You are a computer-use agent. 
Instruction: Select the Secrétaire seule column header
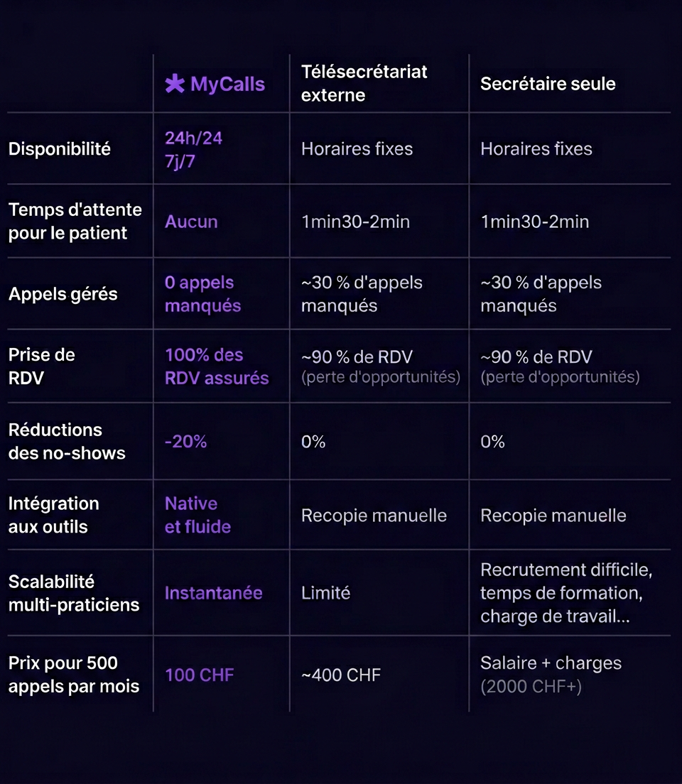pos(548,84)
